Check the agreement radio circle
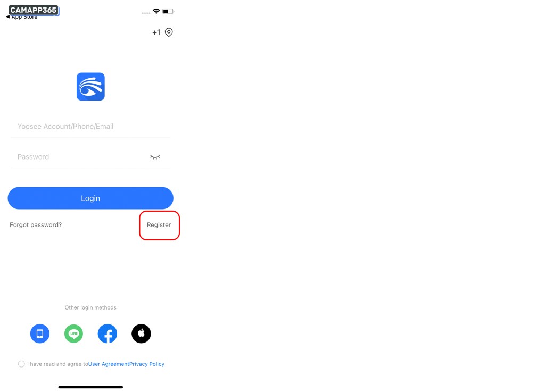The height and width of the screenshot is (392, 545). coord(21,364)
